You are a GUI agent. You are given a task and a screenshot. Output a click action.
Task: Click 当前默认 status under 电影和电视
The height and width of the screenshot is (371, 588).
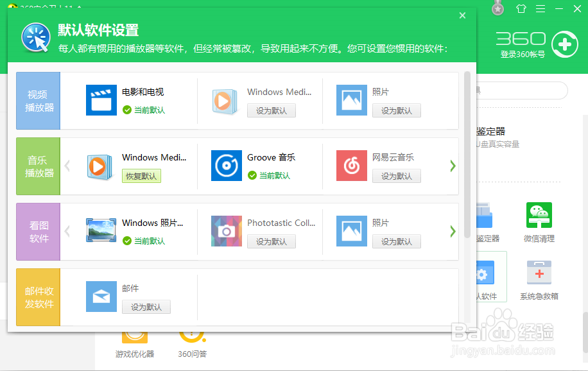[x=144, y=110]
